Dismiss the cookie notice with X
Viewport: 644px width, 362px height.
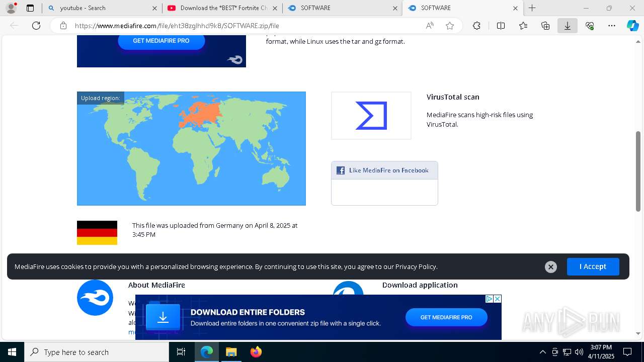coord(551,267)
